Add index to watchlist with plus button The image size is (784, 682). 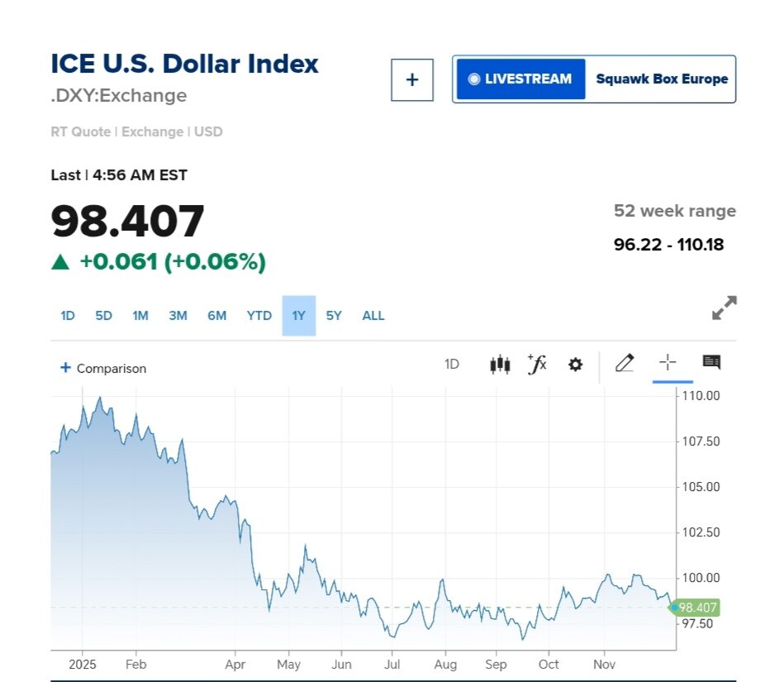coord(412,79)
